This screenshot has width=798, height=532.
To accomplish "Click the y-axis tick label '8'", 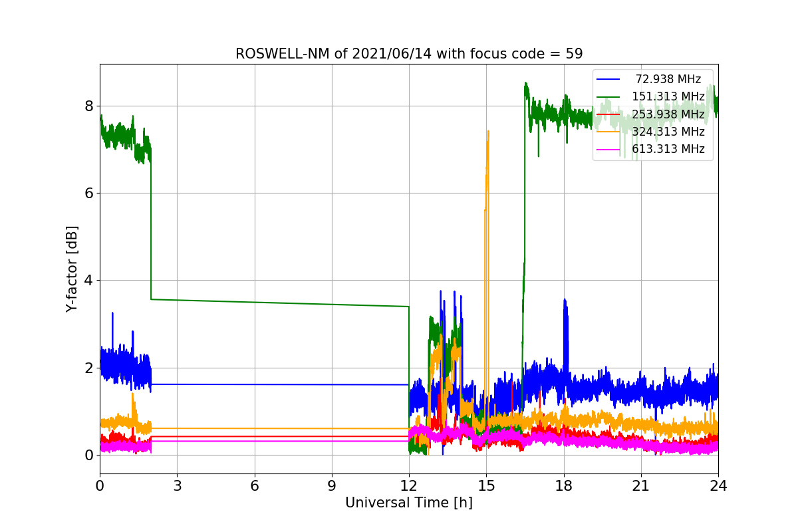I will point(88,106).
